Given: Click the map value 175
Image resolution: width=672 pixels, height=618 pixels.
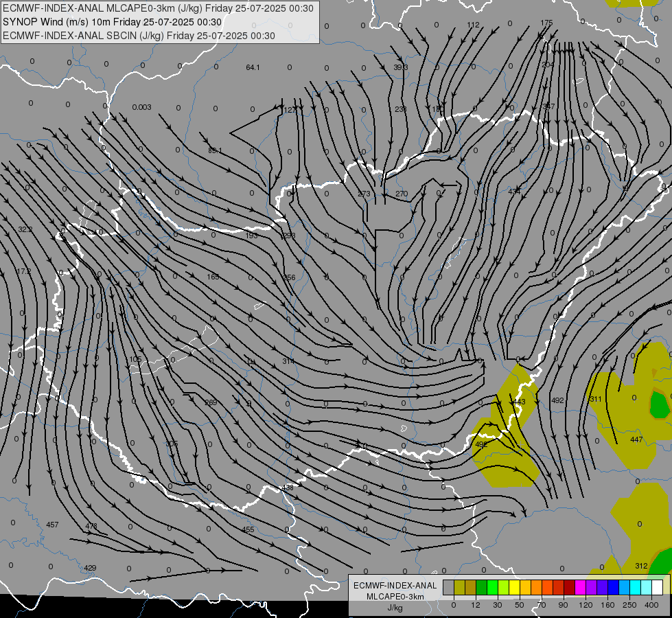Looking at the screenshot, I should pos(546,23).
